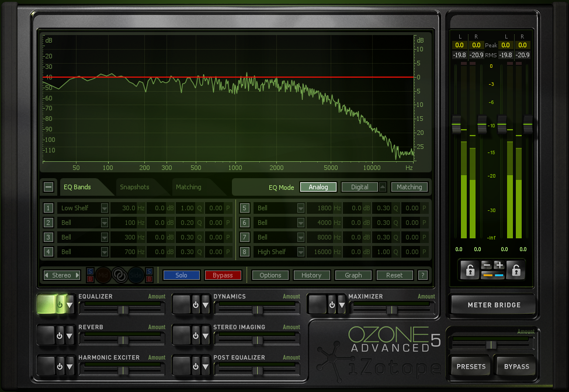Open the Options button
The width and height of the screenshot is (569, 392).
pyautogui.click(x=270, y=275)
